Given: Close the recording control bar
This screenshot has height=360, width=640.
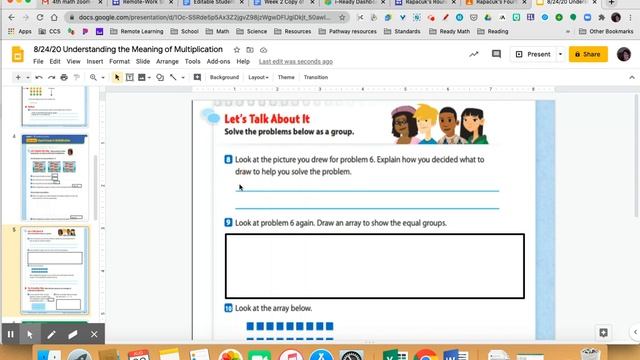Looking at the screenshot, I should point(94,334).
